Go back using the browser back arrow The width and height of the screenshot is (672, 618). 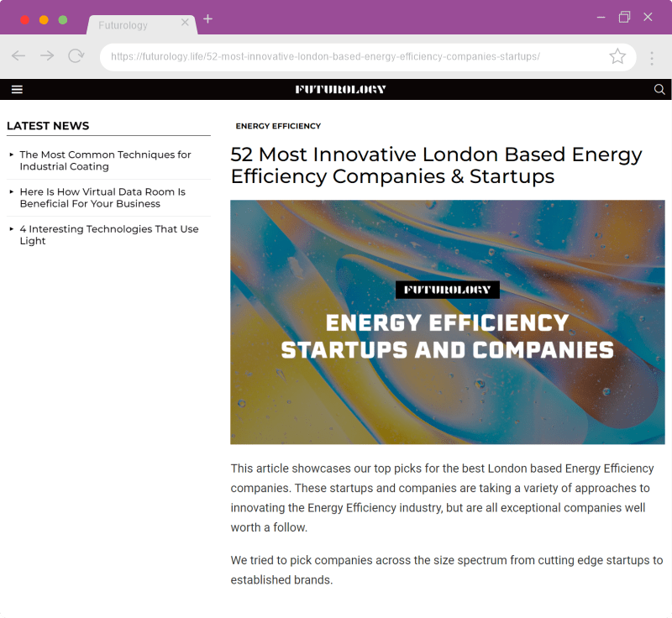point(18,56)
